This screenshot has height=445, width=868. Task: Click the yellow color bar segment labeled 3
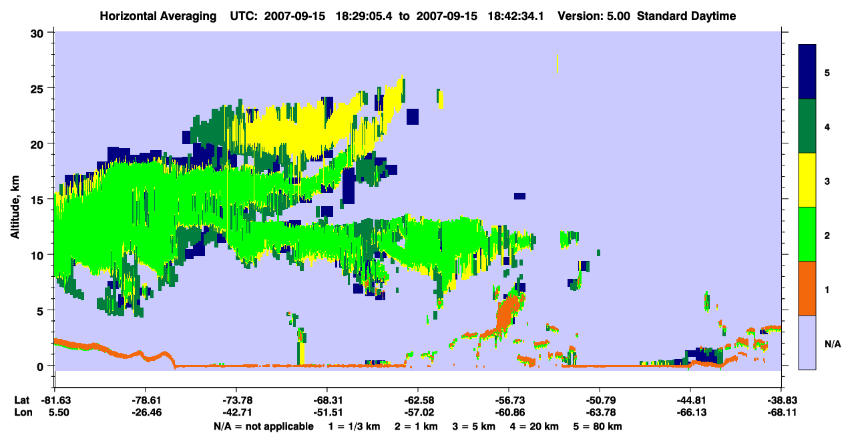tap(807, 180)
